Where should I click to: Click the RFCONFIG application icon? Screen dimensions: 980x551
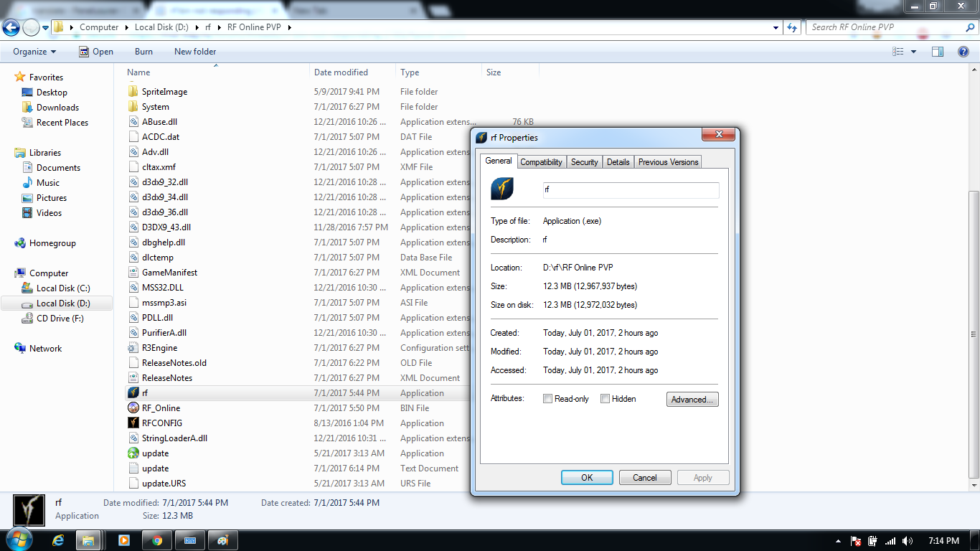click(133, 423)
